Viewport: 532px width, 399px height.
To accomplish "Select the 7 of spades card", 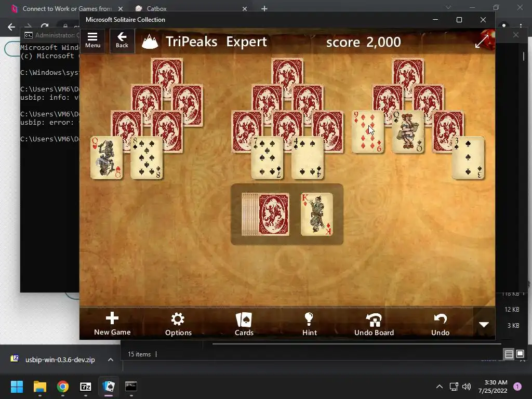I will tap(267, 158).
